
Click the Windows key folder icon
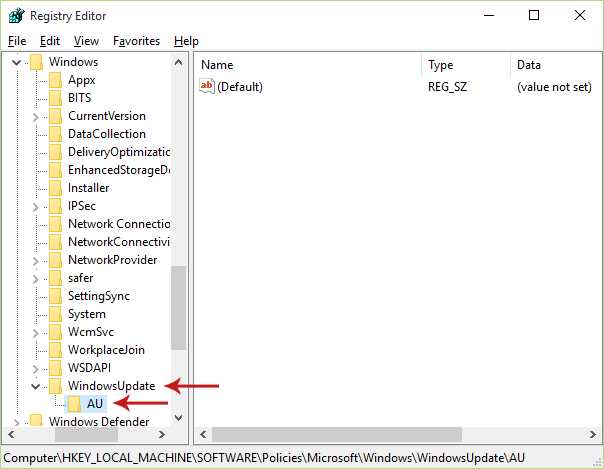(x=36, y=62)
